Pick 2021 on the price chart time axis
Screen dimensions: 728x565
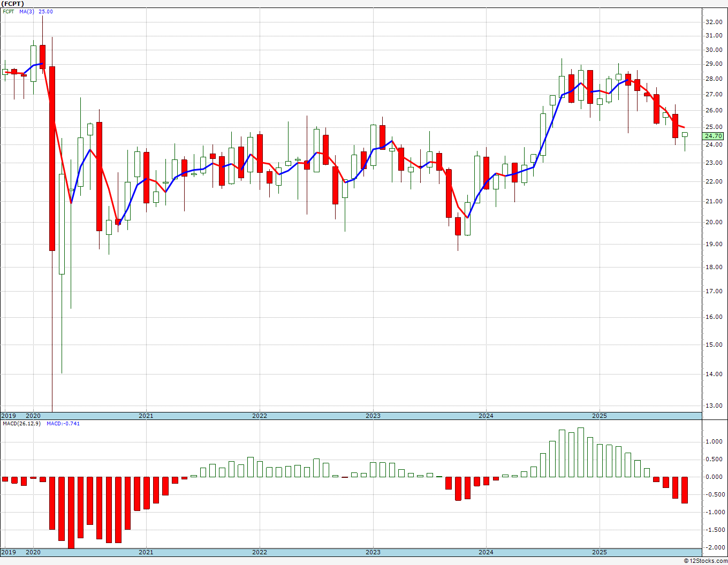pos(146,416)
